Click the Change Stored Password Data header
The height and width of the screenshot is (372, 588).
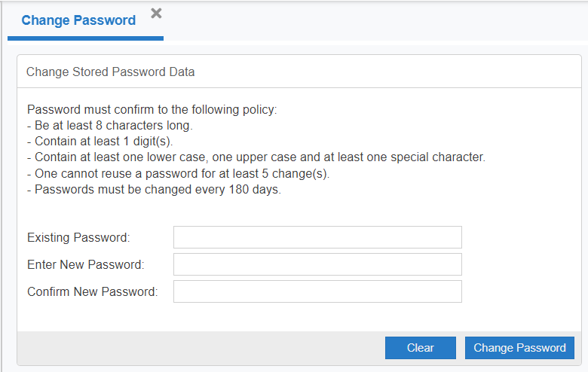tap(110, 72)
